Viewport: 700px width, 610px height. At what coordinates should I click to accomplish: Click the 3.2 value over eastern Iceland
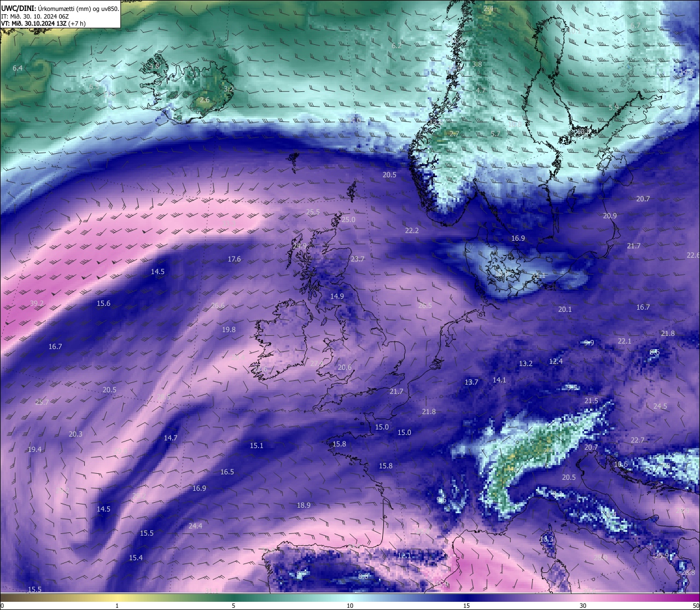(x=229, y=89)
